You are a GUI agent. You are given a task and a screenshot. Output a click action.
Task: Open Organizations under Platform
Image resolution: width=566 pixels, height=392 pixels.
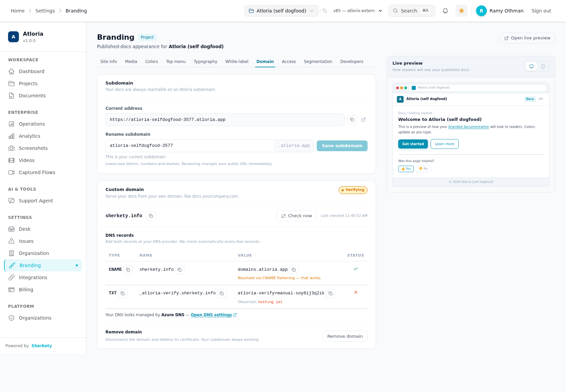pos(43,318)
